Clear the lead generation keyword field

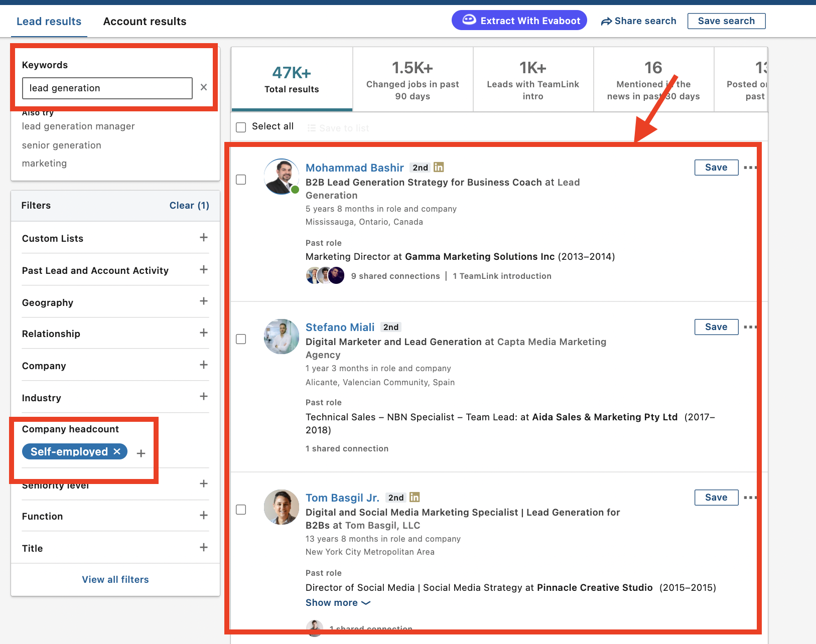[204, 87]
